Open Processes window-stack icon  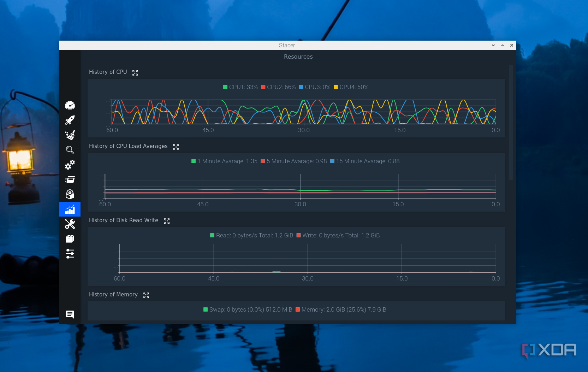70,179
